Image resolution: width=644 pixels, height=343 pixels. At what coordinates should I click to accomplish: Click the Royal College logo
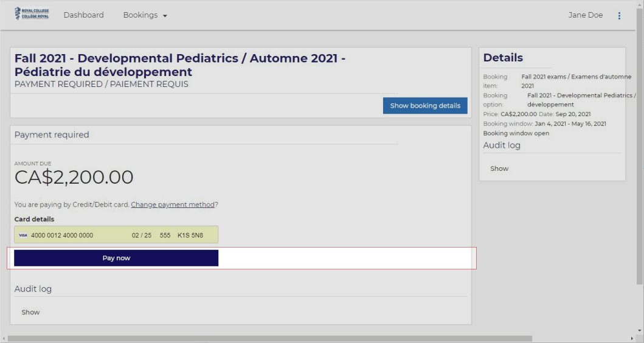(32, 14)
